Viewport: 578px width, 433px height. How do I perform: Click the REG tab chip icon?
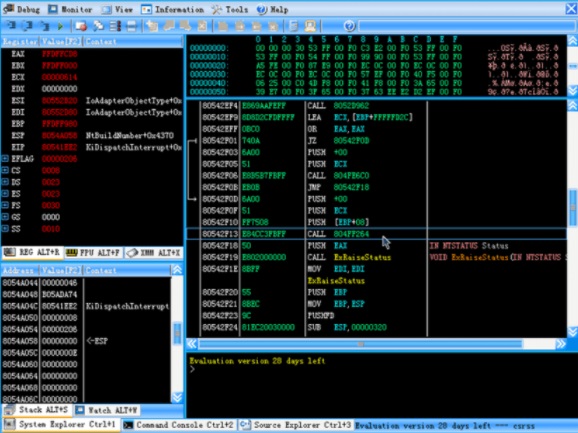[x=10, y=252]
